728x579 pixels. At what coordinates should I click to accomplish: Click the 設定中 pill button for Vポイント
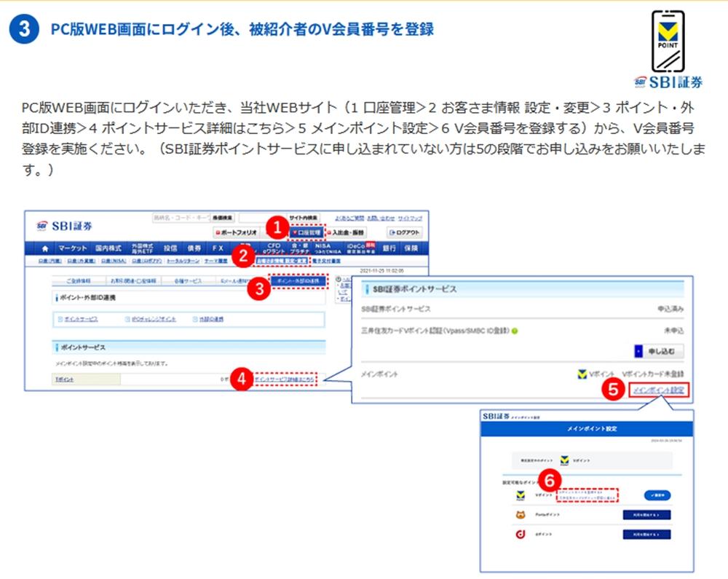coord(657,495)
